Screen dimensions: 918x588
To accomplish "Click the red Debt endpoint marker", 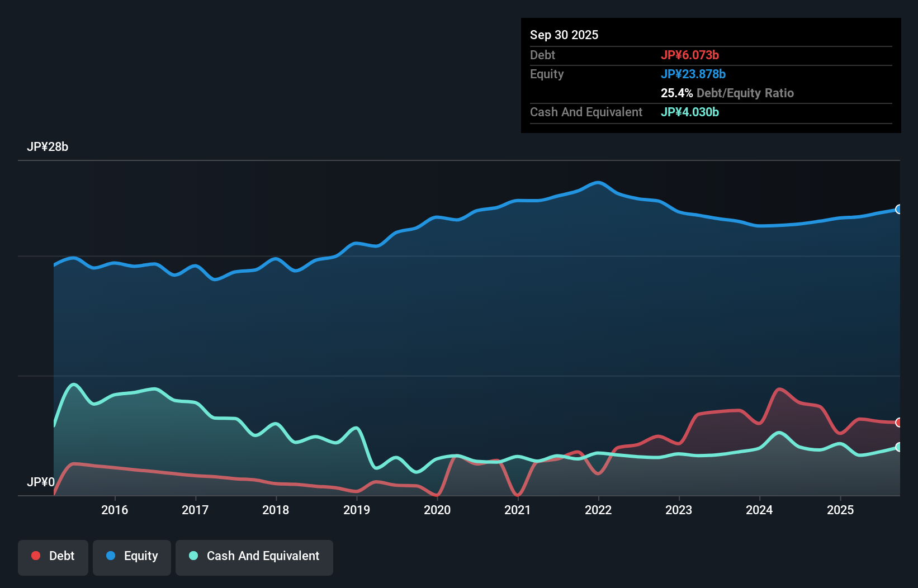I will (x=899, y=423).
